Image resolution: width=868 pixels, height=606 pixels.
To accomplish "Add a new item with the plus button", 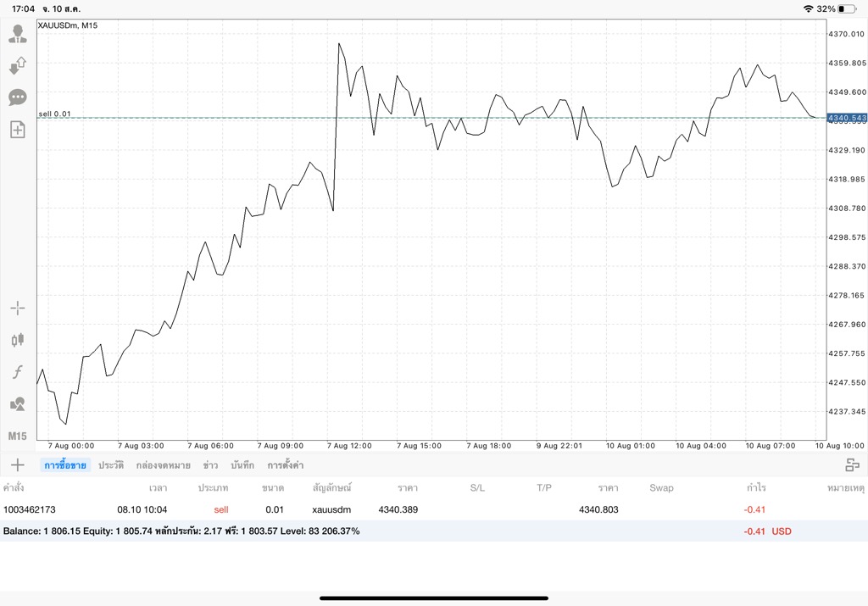I will tap(18, 464).
